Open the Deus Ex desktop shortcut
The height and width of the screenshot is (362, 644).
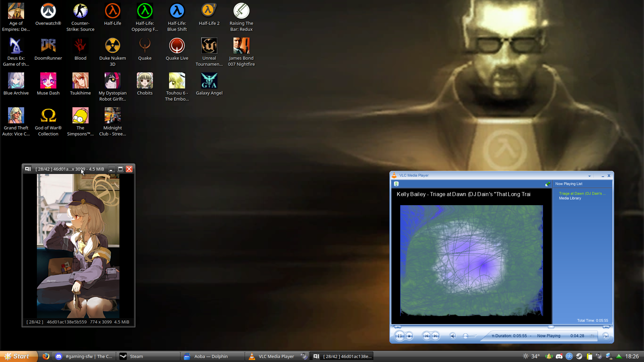point(16,52)
